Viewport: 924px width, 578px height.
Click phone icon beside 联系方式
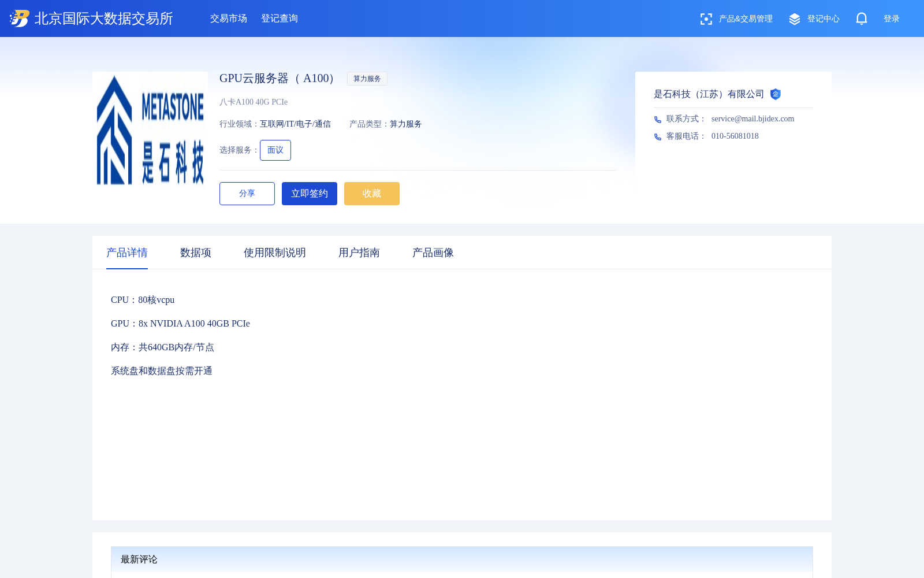(658, 120)
